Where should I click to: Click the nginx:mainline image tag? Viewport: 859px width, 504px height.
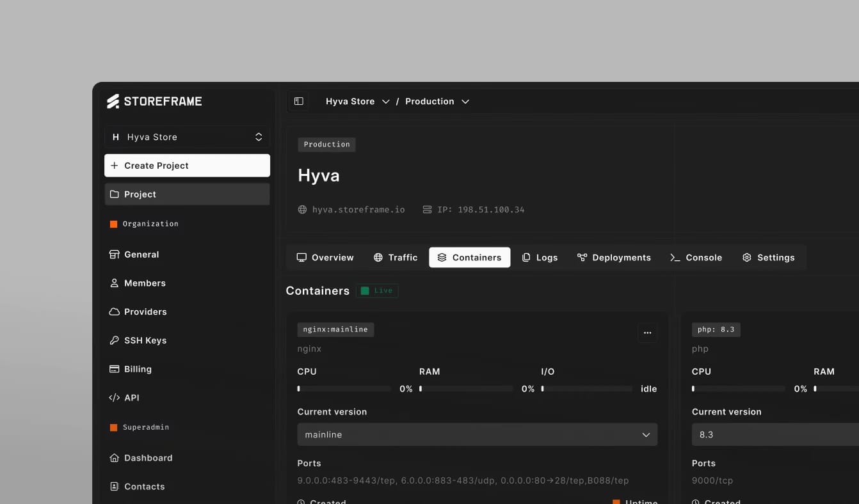335,329
